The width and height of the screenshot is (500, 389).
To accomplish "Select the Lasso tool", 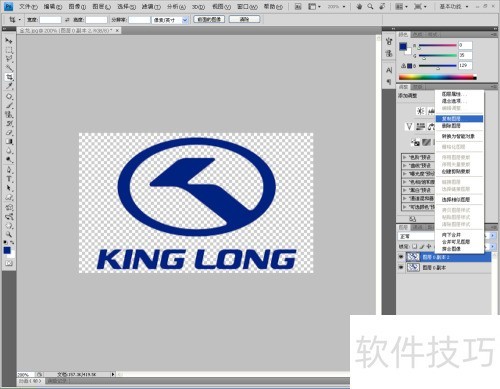I will pos(9,59).
